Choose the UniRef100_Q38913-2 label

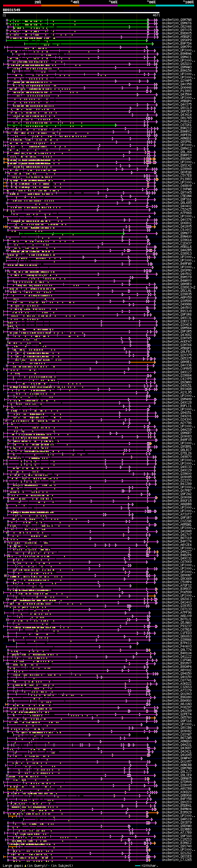point(179,287)
